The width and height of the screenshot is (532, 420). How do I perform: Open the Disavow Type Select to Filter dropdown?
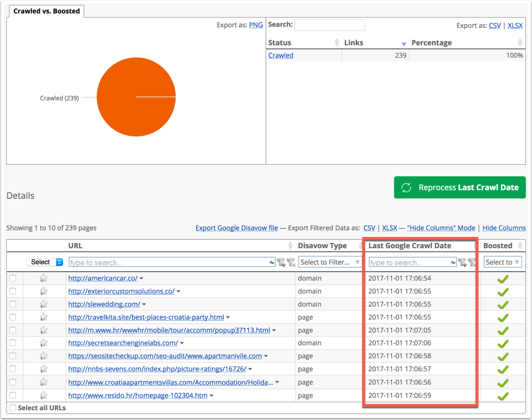pos(330,262)
